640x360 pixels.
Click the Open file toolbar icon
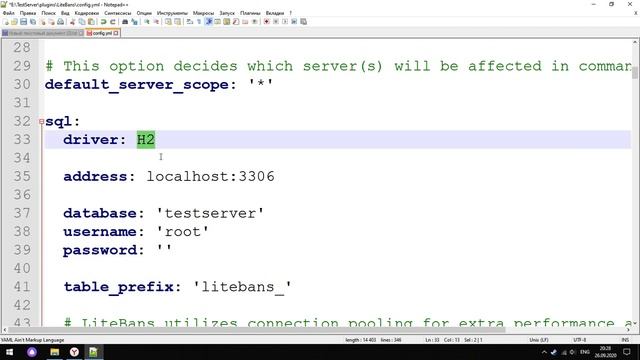(14, 22)
